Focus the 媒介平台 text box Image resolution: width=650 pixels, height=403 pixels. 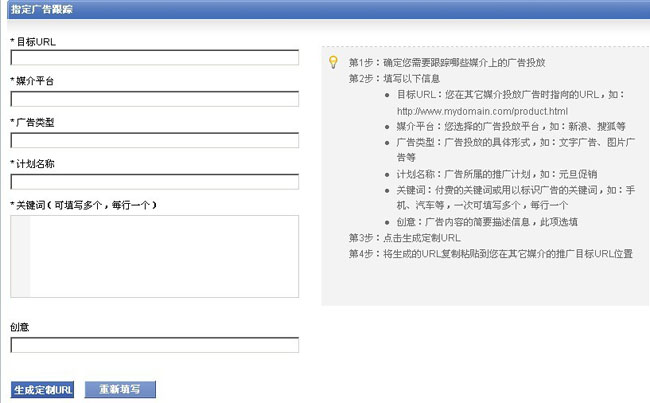click(x=154, y=99)
